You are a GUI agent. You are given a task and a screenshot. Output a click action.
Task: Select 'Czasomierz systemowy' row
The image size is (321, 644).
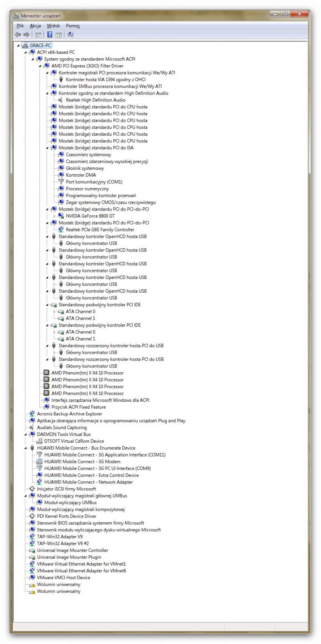(x=88, y=155)
